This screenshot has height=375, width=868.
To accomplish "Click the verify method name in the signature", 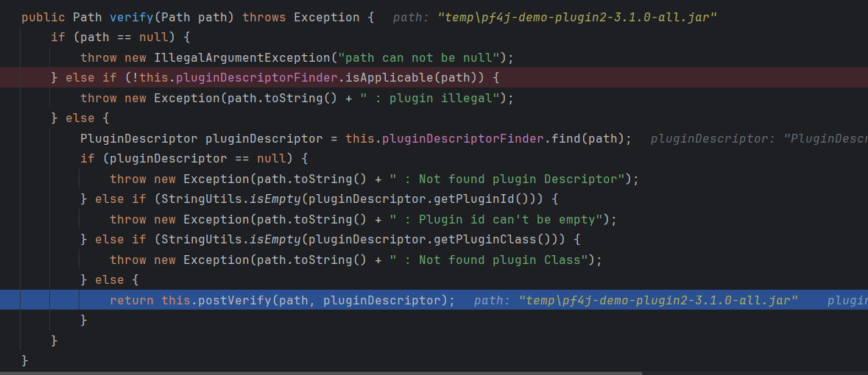I will [132, 17].
